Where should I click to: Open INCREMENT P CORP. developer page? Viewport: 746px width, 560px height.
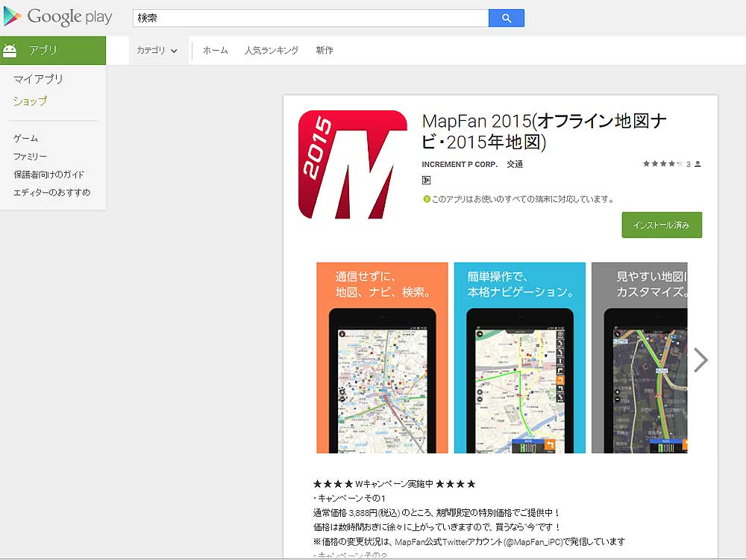tap(459, 165)
